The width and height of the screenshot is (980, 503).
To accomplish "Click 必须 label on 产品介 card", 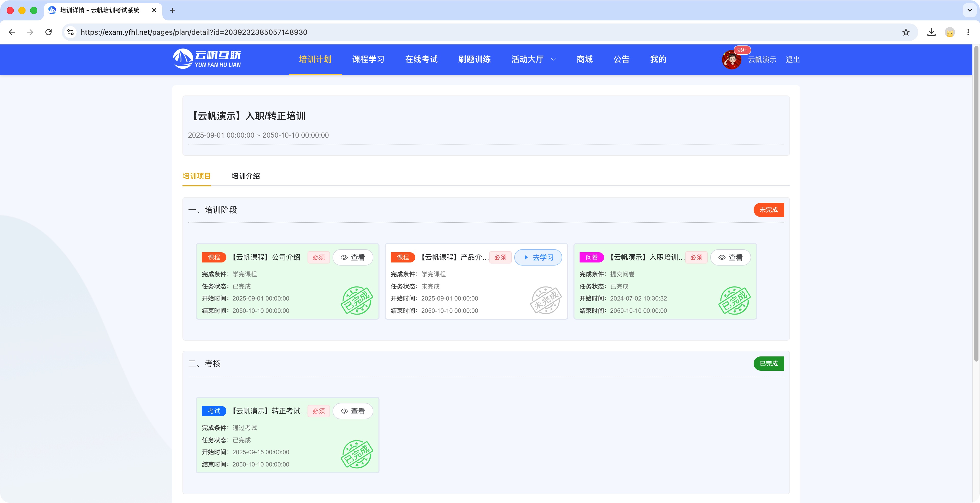I will coord(500,258).
